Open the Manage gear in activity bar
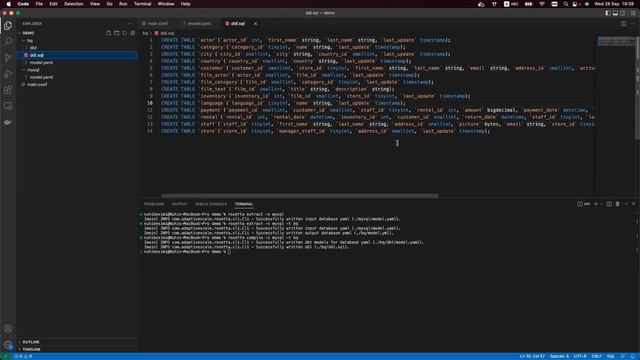Image resolution: width=640 pixels, height=360 pixels. [8, 345]
